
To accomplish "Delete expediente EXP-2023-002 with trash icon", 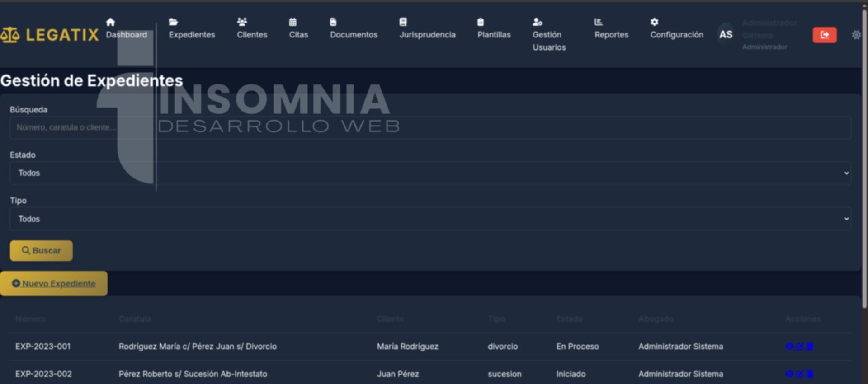I will pyautogui.click(x=810, y=374).
